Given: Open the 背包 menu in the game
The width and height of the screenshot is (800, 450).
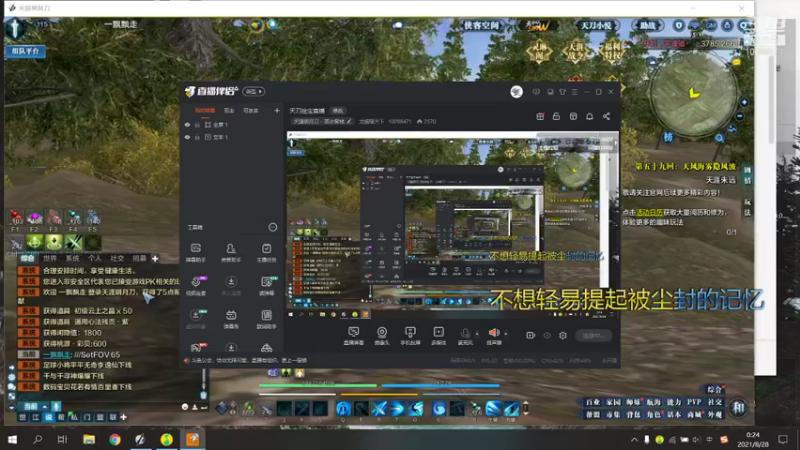Looking at the screenshot, I should 633,415.
